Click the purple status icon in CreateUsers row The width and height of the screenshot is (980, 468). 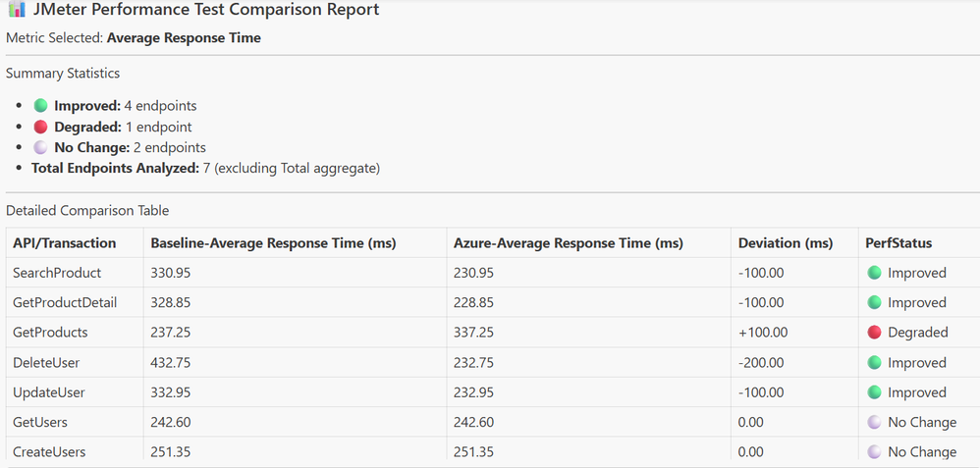coord(875,452)
